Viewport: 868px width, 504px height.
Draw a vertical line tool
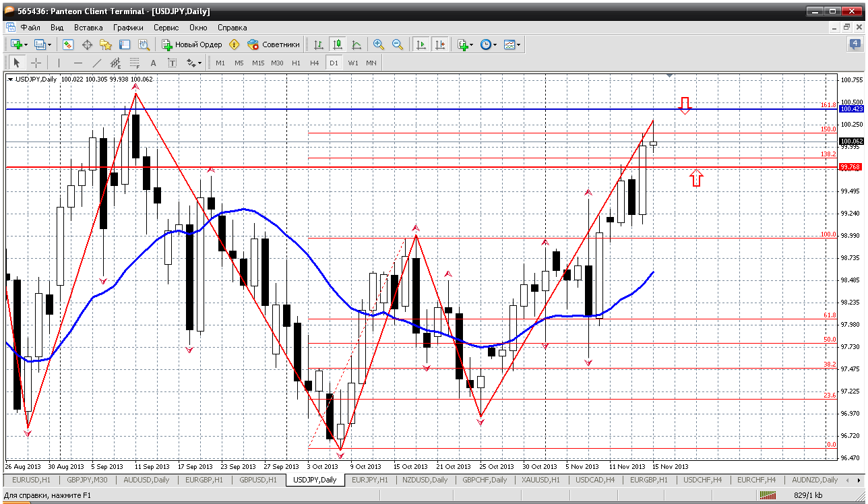click(59, 63)
